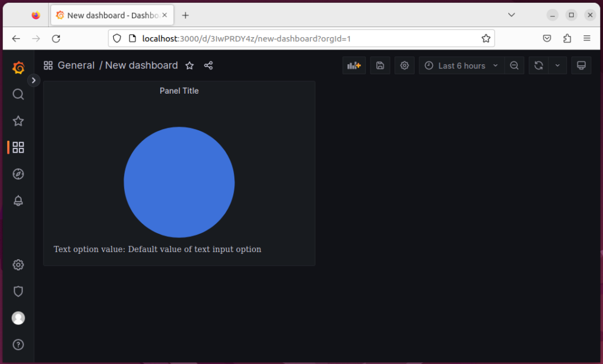Open the Search dashboards magnifier icon
Image resolution: width=603 pixels, height=364 pixels.
click(x=18, y=94)
